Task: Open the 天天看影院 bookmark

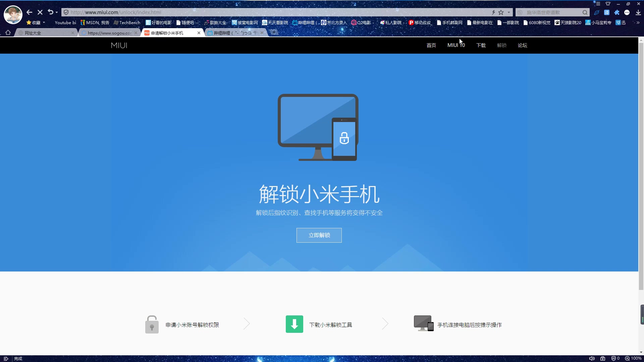Action: click(275, 22)
